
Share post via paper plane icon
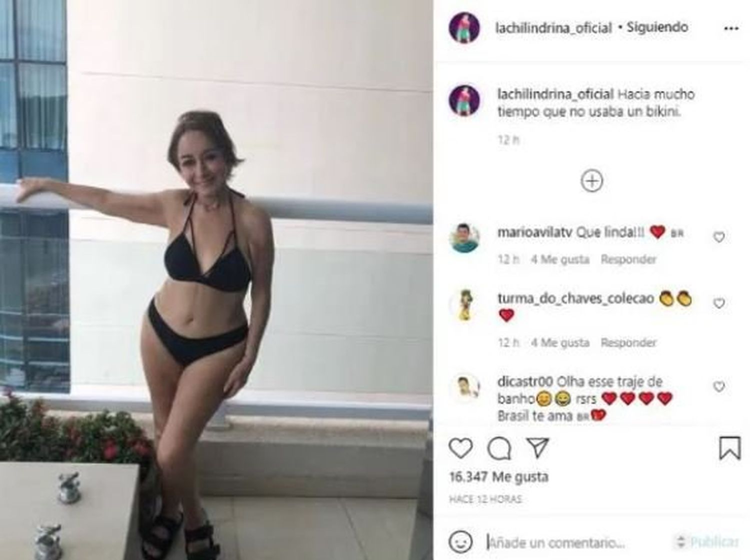(538, 448)
